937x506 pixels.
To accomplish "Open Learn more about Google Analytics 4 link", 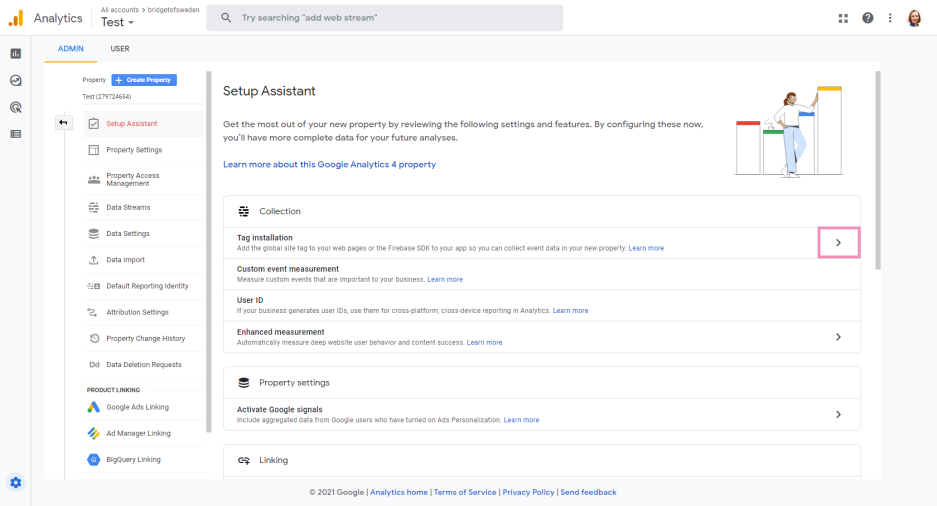I will (x=329, y=164).
